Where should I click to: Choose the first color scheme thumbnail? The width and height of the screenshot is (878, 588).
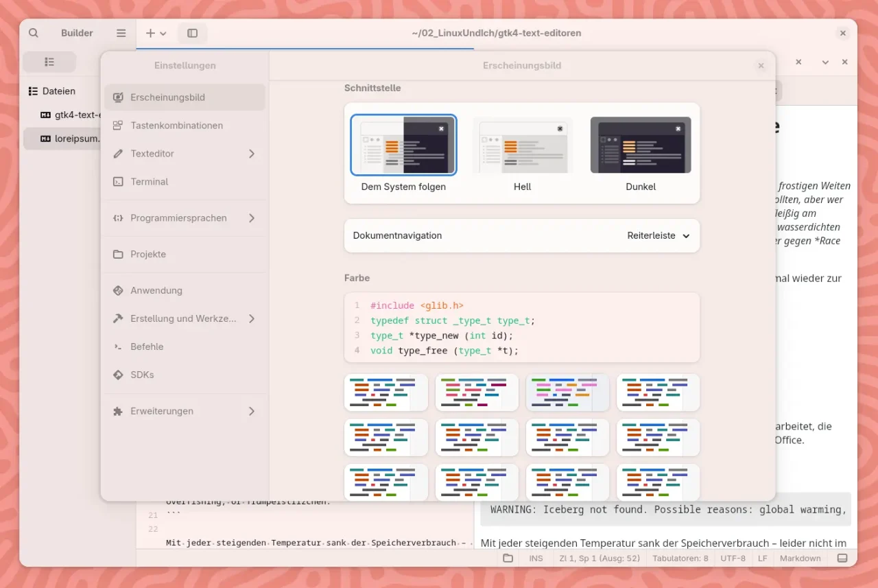pos(386,392)
